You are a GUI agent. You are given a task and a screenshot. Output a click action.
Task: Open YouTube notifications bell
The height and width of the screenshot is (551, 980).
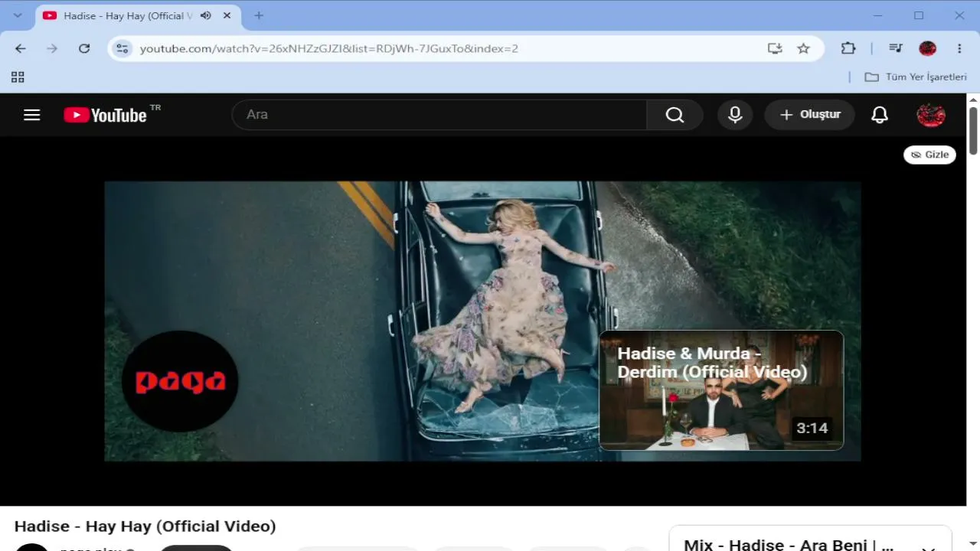click(x=880, y=115)
